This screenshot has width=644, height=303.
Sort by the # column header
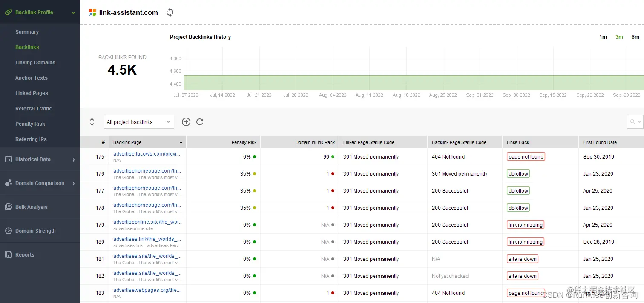click(95, 142)
